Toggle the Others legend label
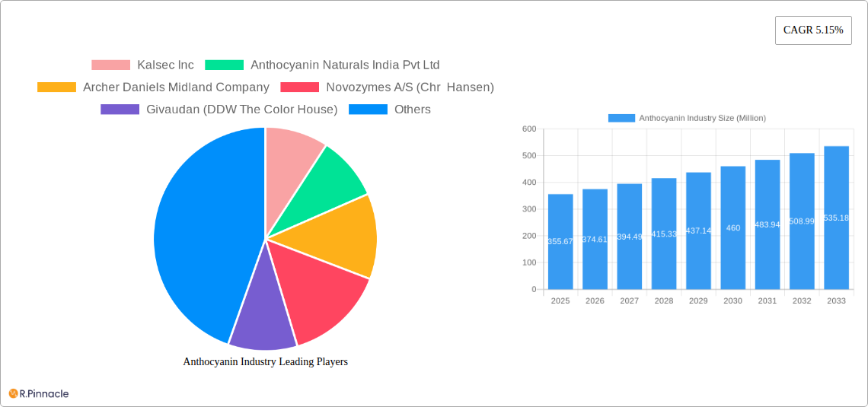868x407 pixels. click(x=413, y=109)
